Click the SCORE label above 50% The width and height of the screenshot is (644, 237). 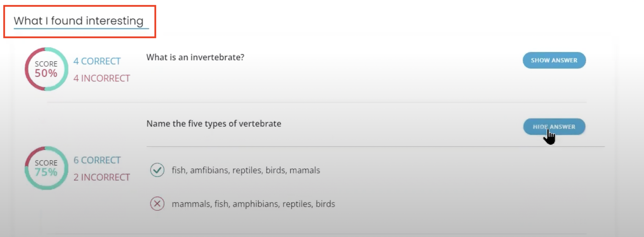pos(46,64)
